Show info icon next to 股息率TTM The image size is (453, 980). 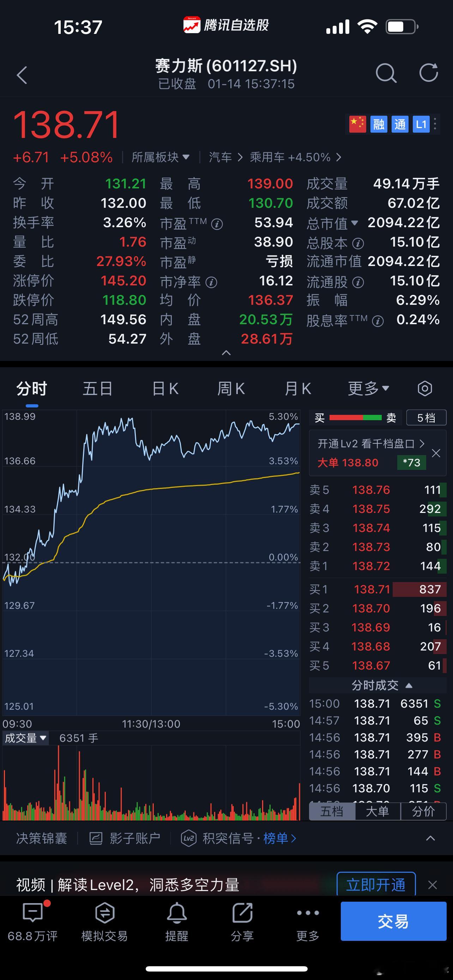tap(378, 321)
